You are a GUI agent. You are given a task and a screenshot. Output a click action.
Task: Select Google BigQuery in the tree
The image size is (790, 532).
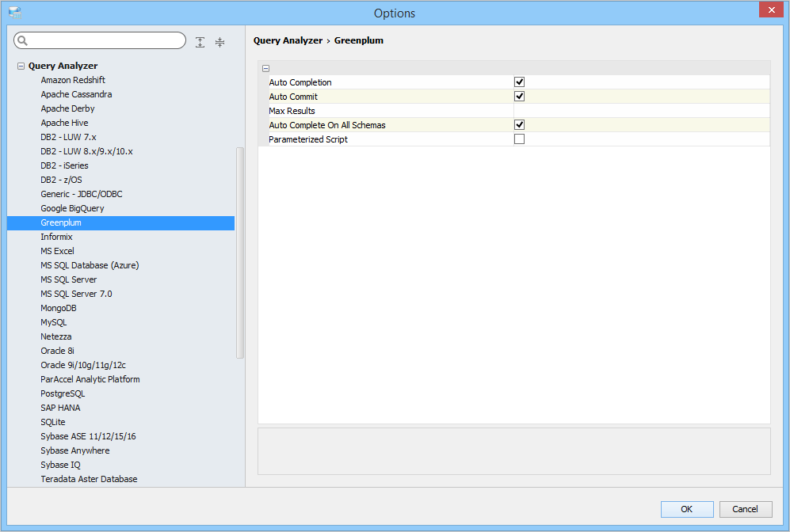[x=72, y=208]
